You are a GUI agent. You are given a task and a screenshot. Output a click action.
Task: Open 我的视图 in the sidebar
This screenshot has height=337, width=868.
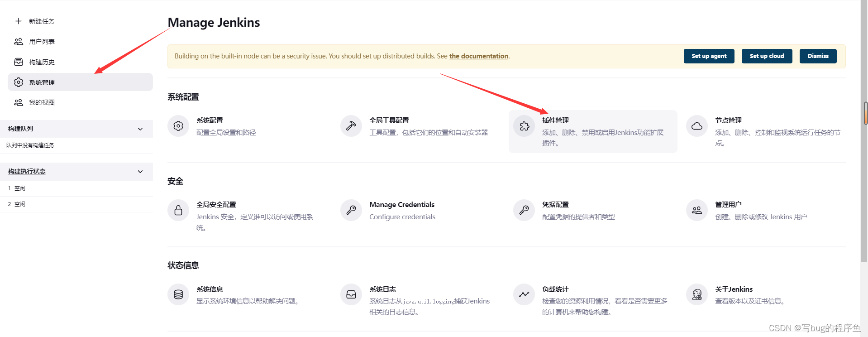pos(42,102)
